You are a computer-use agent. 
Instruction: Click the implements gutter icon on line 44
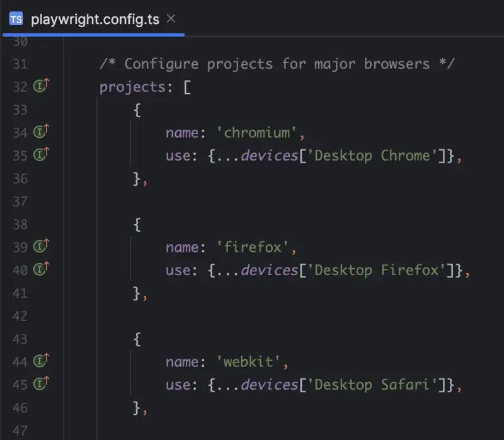[x=41, y=361]
